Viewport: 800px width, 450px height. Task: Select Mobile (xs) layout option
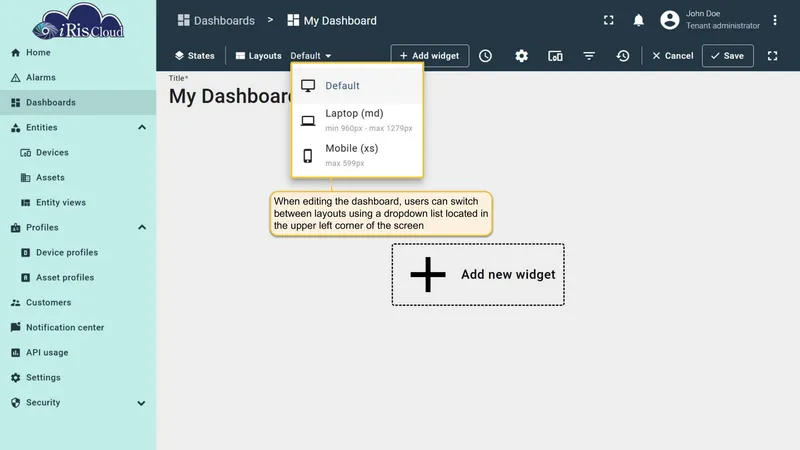357,156
